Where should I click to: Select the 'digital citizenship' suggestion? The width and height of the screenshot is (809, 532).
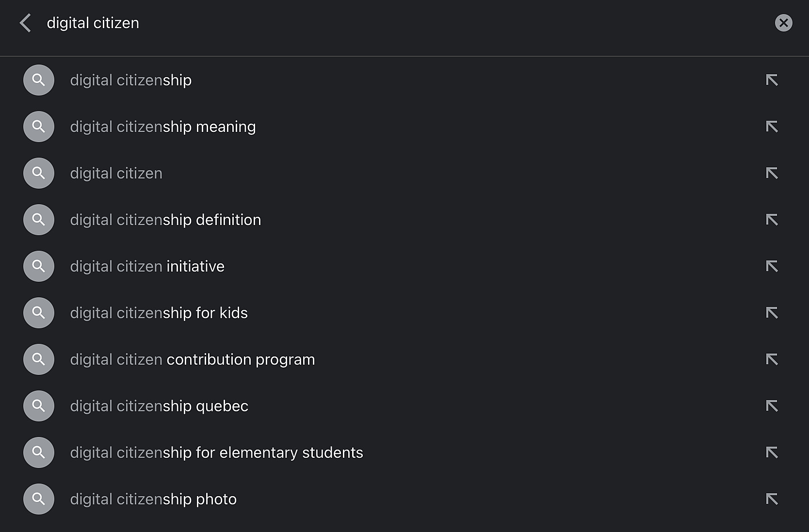pos(131,80)
